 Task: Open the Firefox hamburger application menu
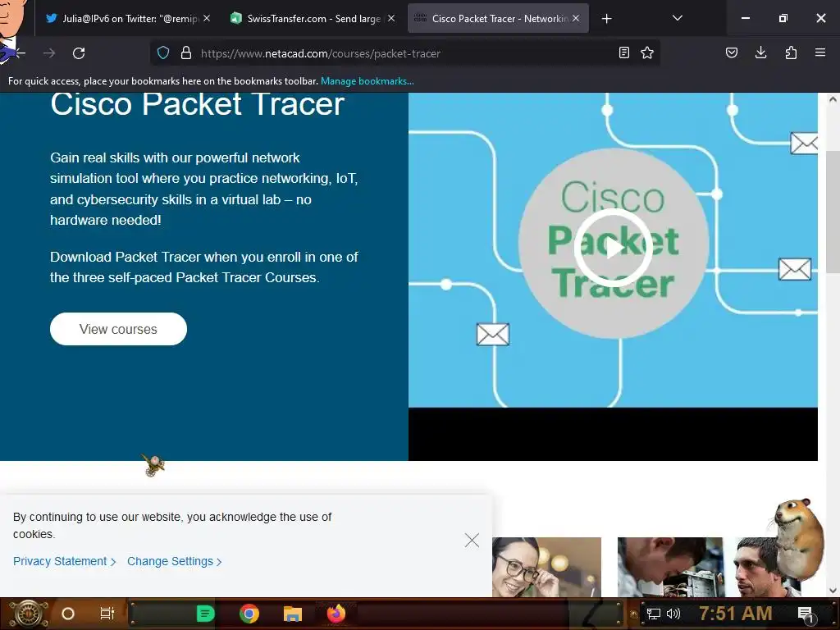pyautogui.click(x=820, y=52)
